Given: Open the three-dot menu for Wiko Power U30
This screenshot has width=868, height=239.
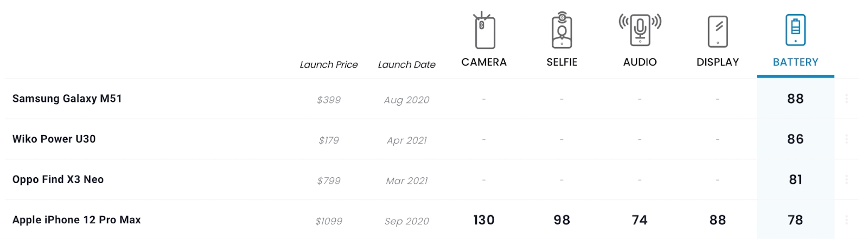Looking at the screenshot, I should pyautogui.click(x=846, y=139).
